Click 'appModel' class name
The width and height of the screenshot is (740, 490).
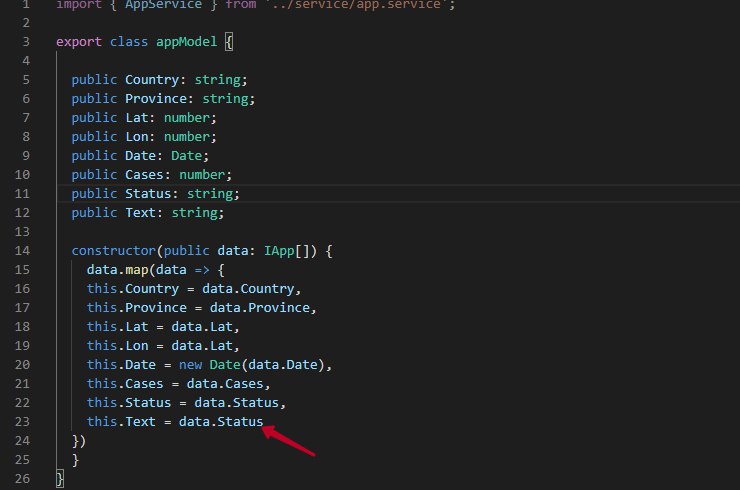[186, 42]
